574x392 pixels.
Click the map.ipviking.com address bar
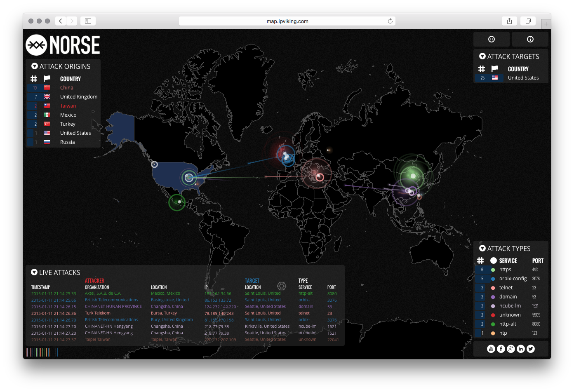287,21
